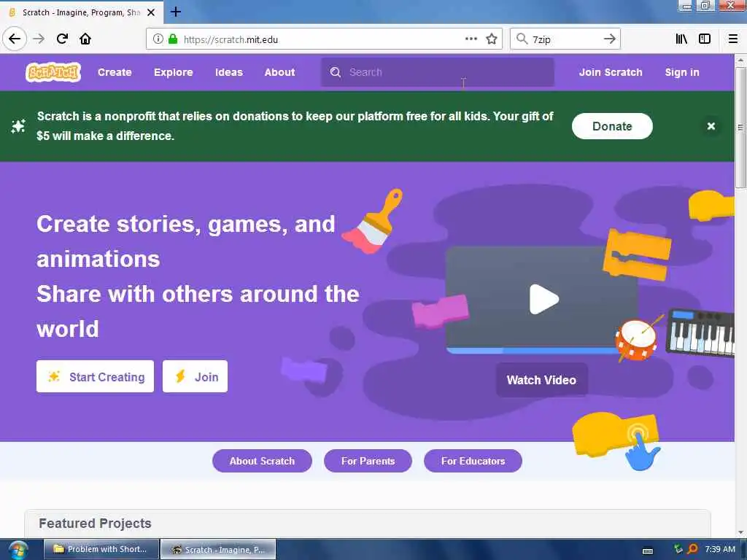Click the green padlock icon
This screenshot has height=560, width=747.
[173, 39]
